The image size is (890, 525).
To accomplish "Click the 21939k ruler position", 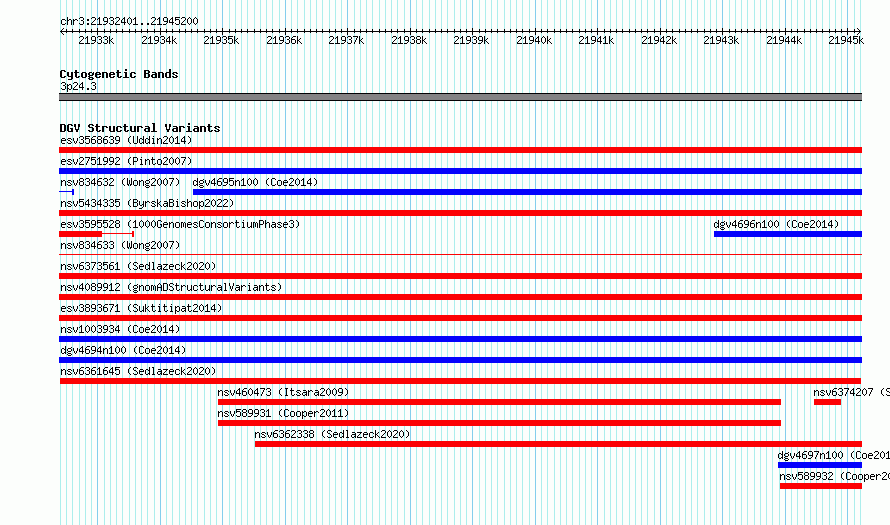I will [x=472, y=40].
